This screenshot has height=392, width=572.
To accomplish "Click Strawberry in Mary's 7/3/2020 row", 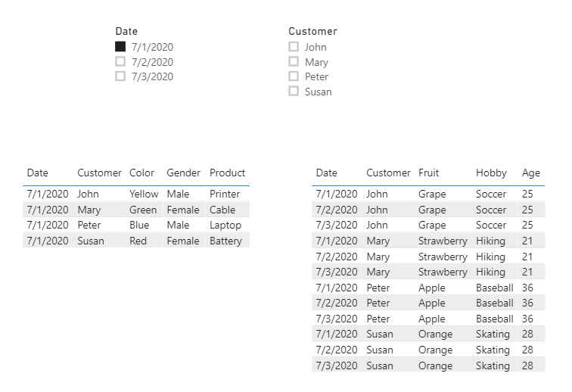I will click(443, 272).
